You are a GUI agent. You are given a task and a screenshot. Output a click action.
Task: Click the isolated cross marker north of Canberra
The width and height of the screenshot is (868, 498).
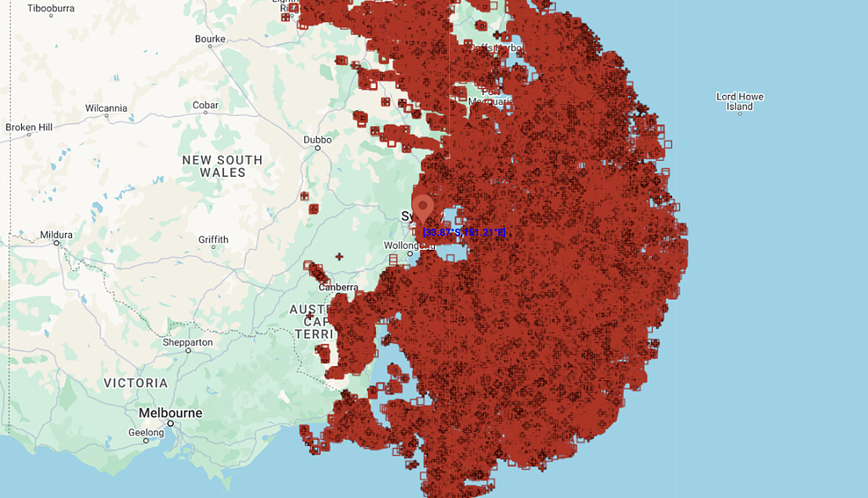339,257
